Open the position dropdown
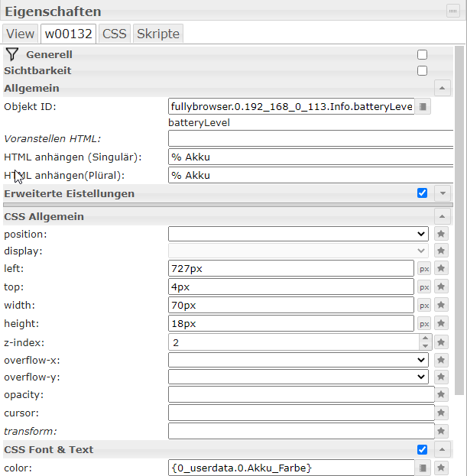Screen dimensions: 467x476 point(298,234)
